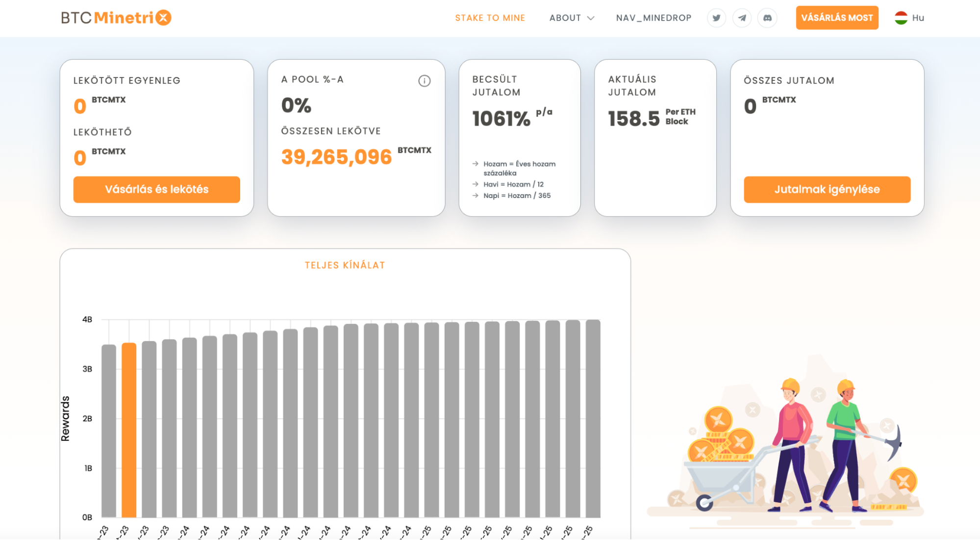The image size is (980, 540).
Task: Open the Twitter social icon
Action: tap(716, 18)
